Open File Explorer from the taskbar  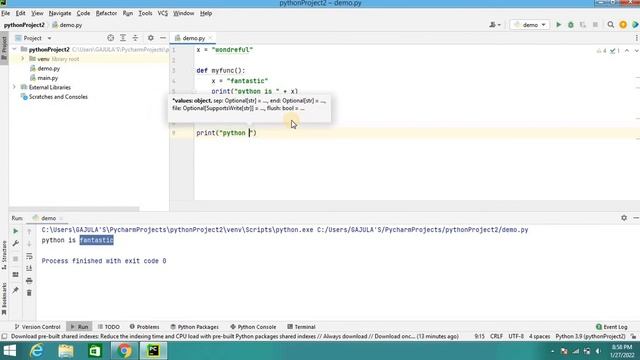66,351
